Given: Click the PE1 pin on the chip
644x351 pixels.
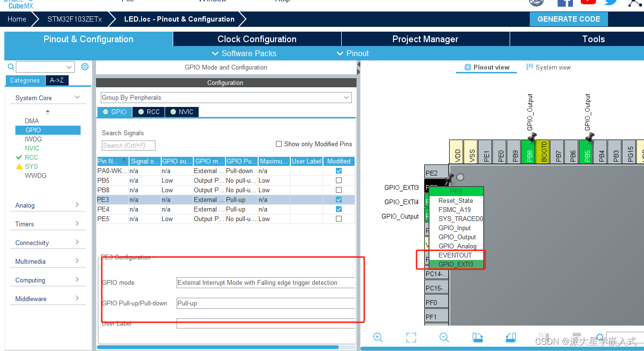Looking at the screenshot, I should tap(485, 152).
